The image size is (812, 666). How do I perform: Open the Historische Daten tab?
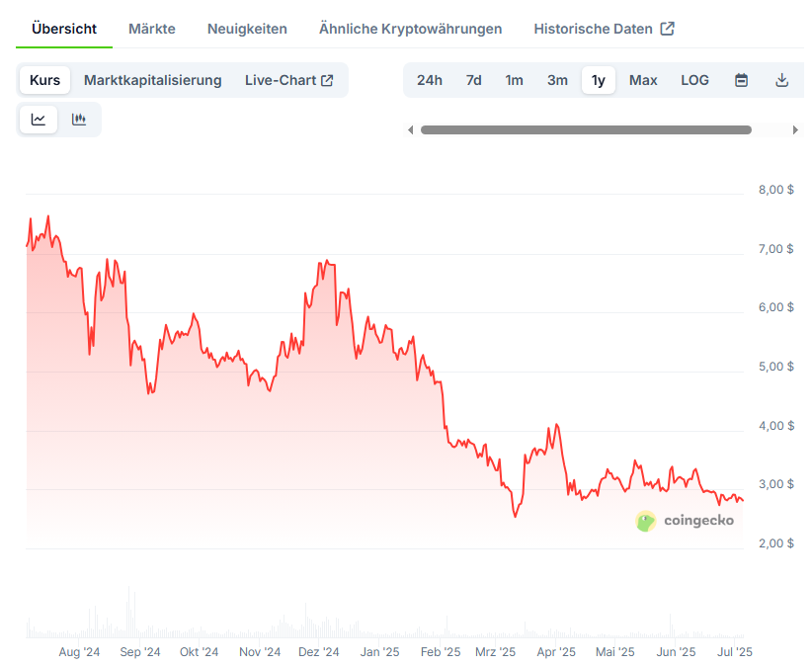point(593,29)
